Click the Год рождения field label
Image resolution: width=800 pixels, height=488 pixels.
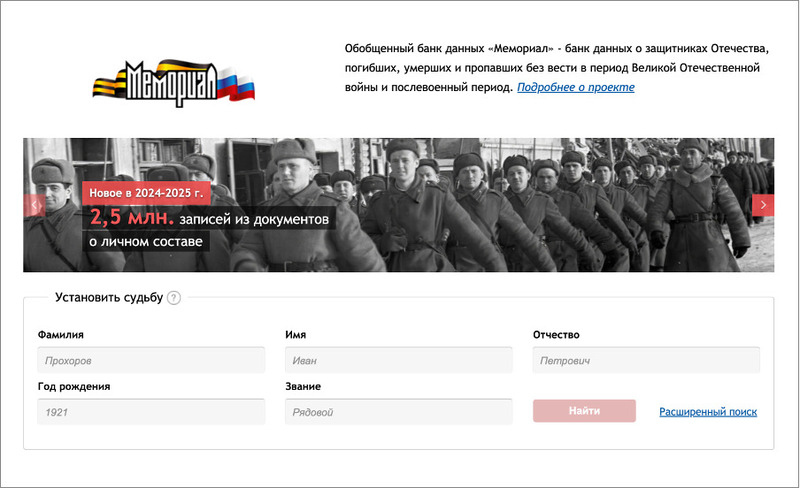point(74,386)
